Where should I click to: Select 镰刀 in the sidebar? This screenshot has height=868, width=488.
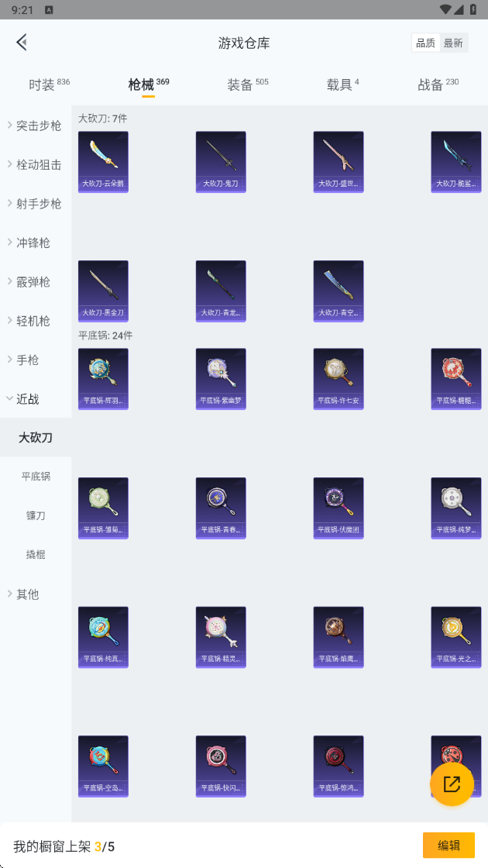[x=36, y=515]
